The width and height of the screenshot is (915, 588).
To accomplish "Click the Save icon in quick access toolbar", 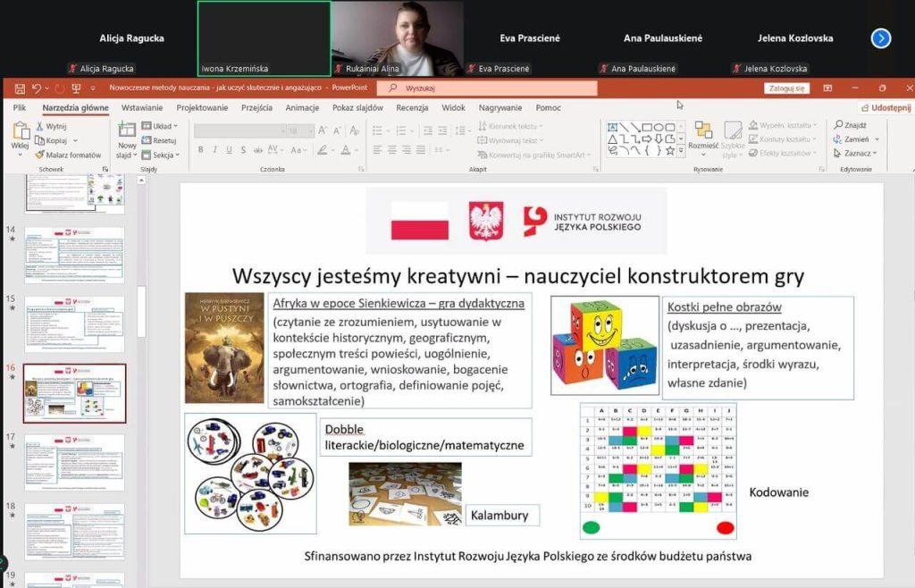I will (x=18, y=88).
